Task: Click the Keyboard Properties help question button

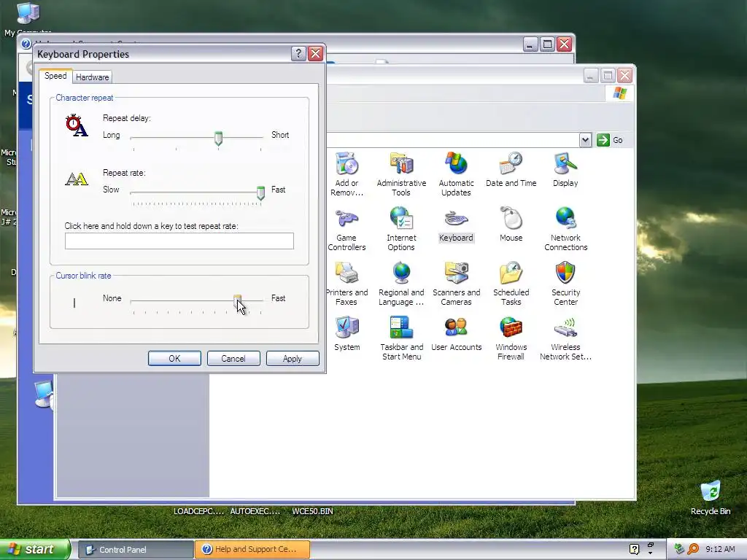Action: pos(298,53)
